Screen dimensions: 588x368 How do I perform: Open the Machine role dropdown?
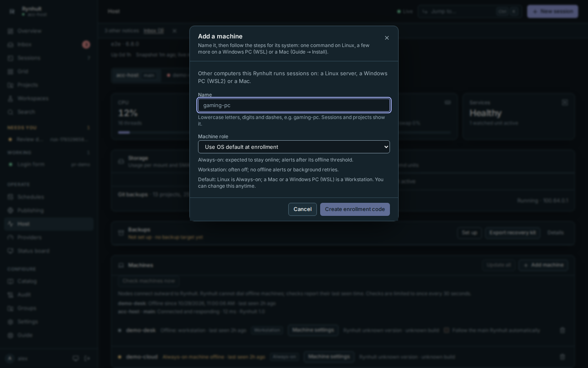[294, 147]
